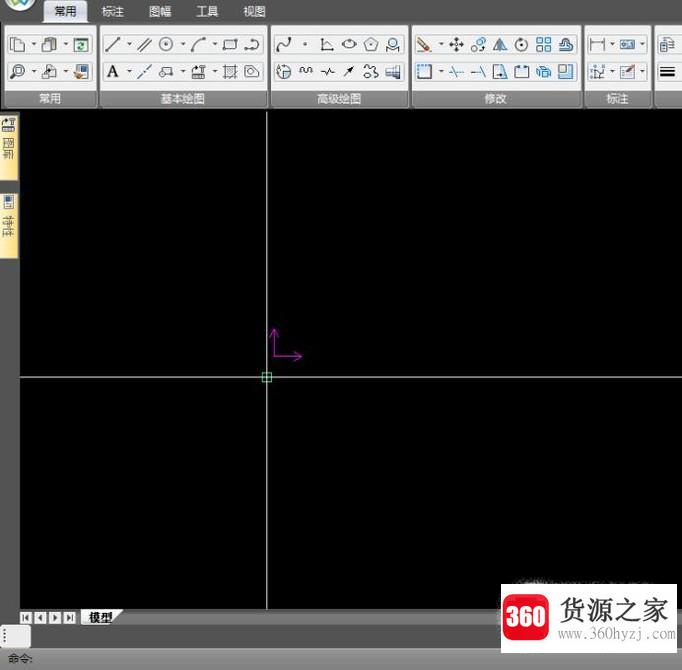The width and height of the screenshot is (682, 670).
Task: Click the 基本绘图 panel title
Action: [183, 99]
